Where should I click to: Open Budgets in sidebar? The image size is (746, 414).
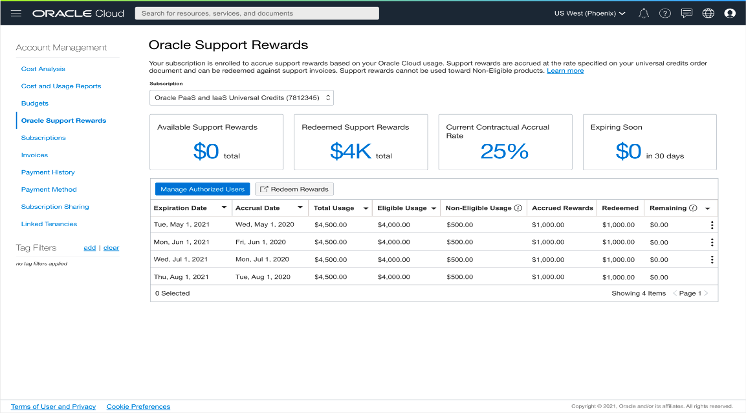click(x=35, y=103)
